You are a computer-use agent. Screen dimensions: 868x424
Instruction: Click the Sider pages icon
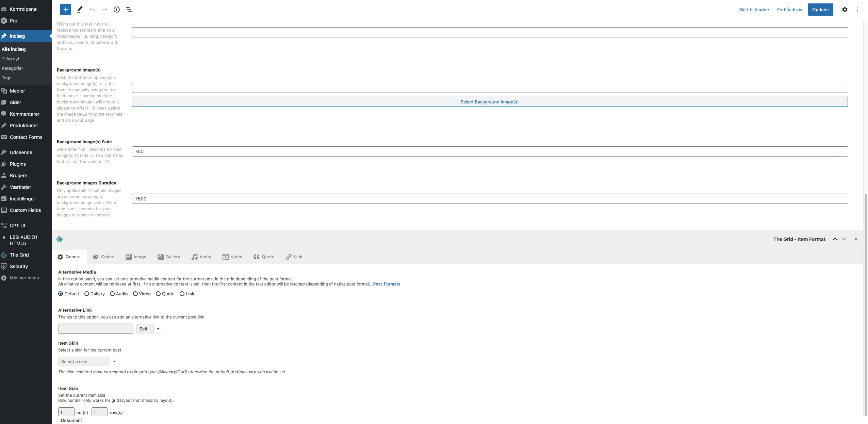(4, 102)
